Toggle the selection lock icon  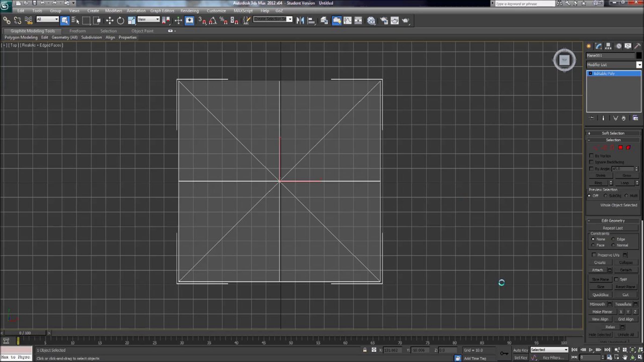click(365, 350)
